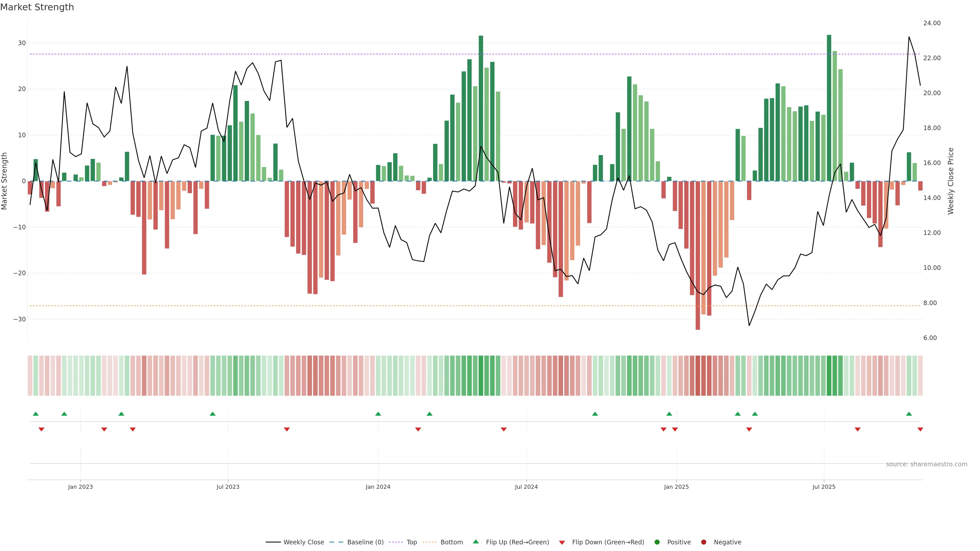Click the Bottom legend line swatch
The height and width of the screenshot is (551, 980).
coord(430,542)
